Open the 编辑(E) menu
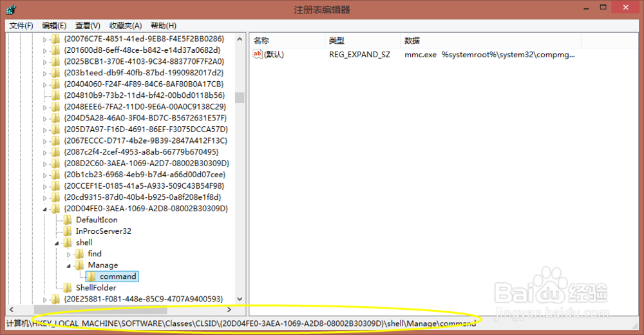This screenshot has height=335, width=644. coord(54,26)
